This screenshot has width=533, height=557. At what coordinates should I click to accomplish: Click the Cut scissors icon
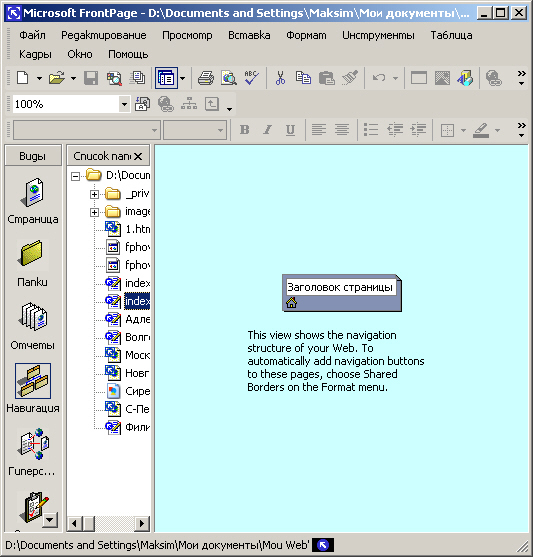[x=280, y=78]
